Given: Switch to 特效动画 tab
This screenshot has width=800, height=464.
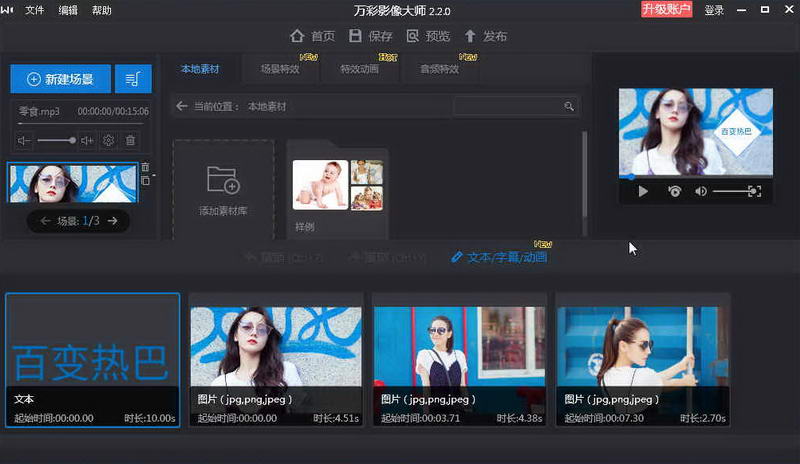Looking at the screenshot, I should click(x=360, y=69).
